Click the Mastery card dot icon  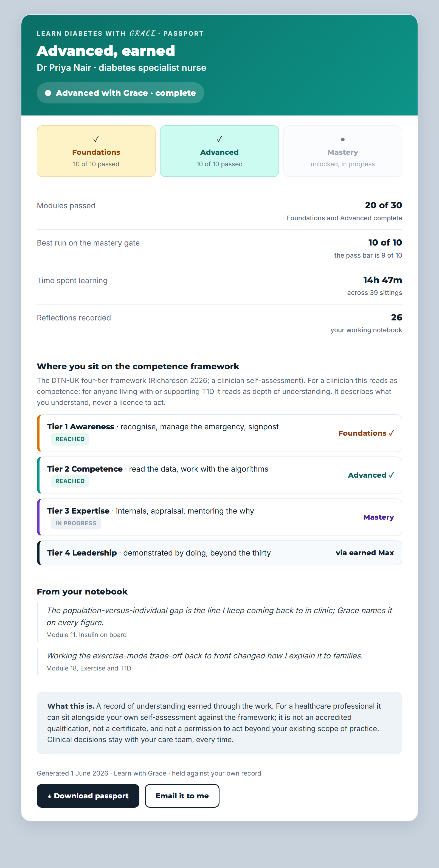tap(343, 139)
